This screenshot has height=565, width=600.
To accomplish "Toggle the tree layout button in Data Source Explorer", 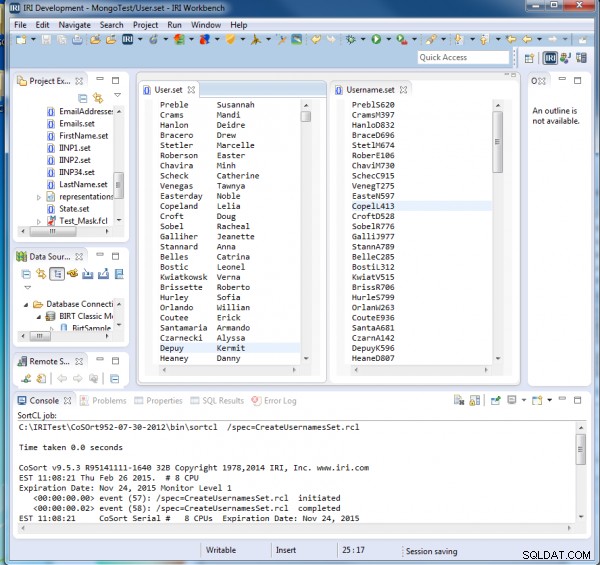I will (57, 274).
